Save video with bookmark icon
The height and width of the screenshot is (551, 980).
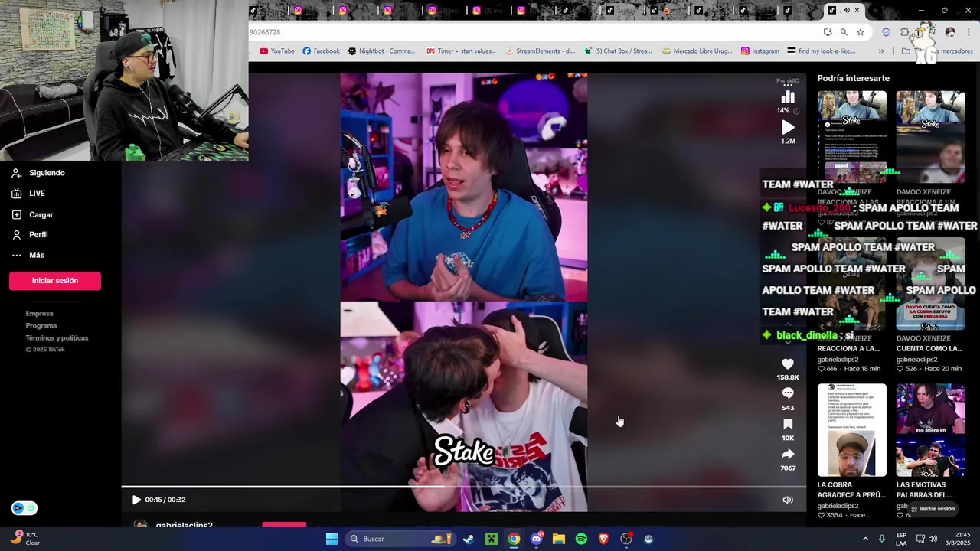(788, 424)
